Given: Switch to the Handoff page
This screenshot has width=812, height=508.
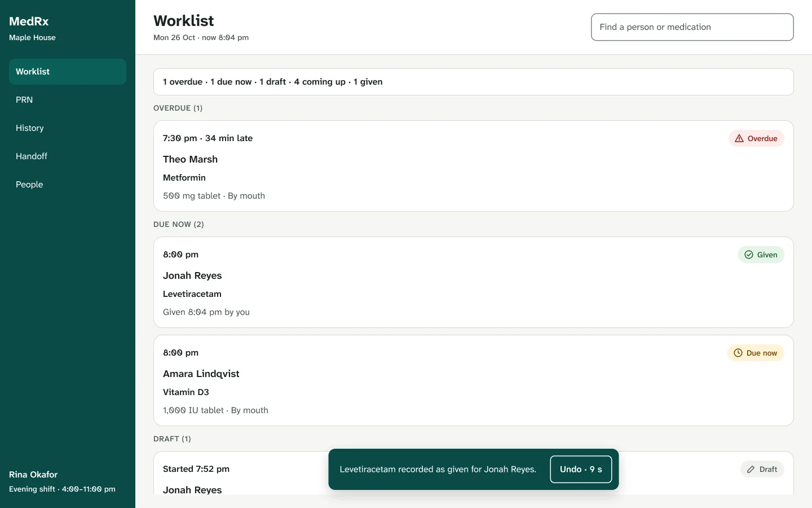Looking at the screenshot, I should click(x=68, y=156).
